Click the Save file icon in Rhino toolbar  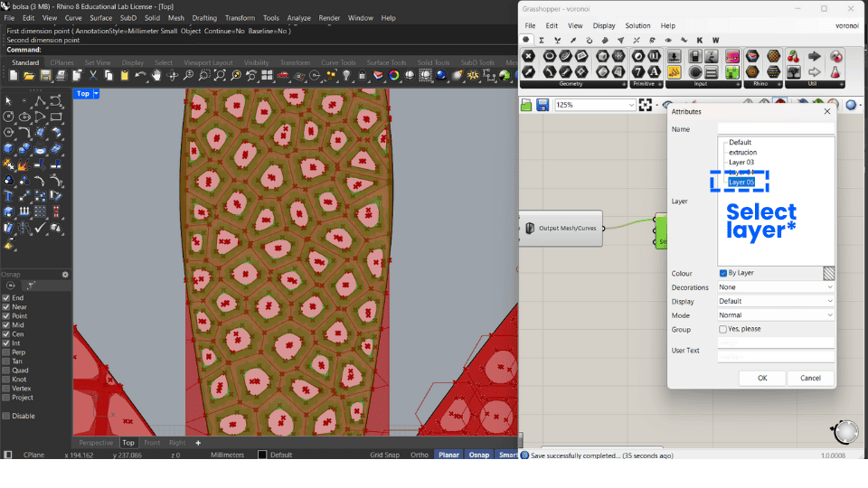(x=43, y=76)
